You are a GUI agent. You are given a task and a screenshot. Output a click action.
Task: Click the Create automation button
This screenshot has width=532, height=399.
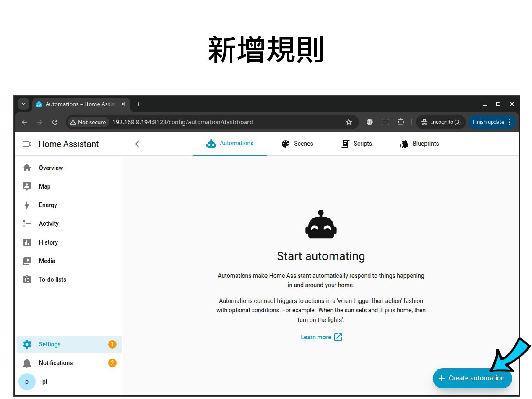[472, 378]
